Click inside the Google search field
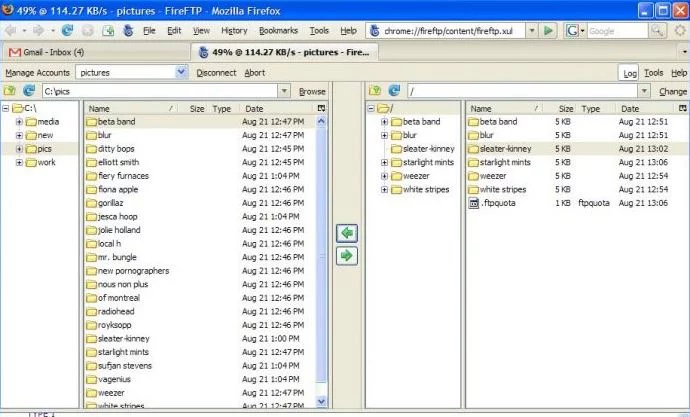690x417 pixels. [617, 31]
